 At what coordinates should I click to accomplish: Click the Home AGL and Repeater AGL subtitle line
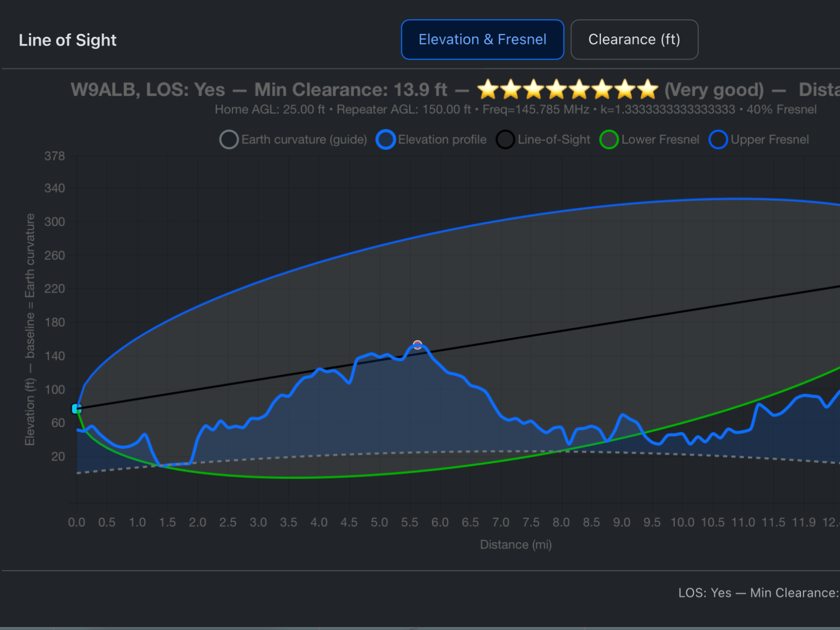point(342,109)
